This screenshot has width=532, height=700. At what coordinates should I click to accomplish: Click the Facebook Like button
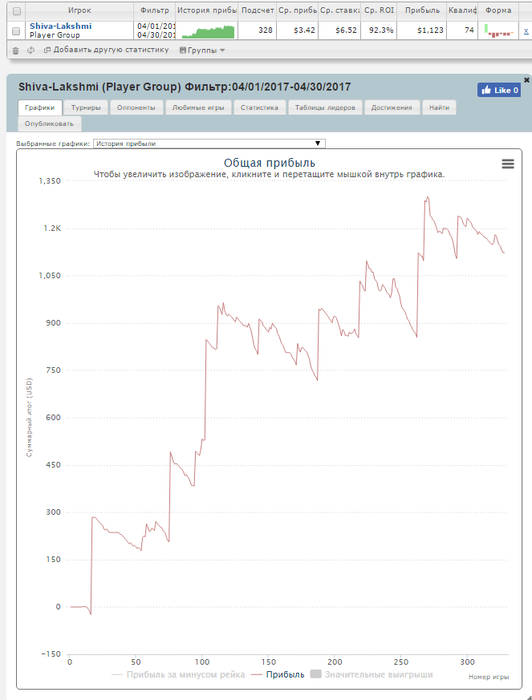499,90
